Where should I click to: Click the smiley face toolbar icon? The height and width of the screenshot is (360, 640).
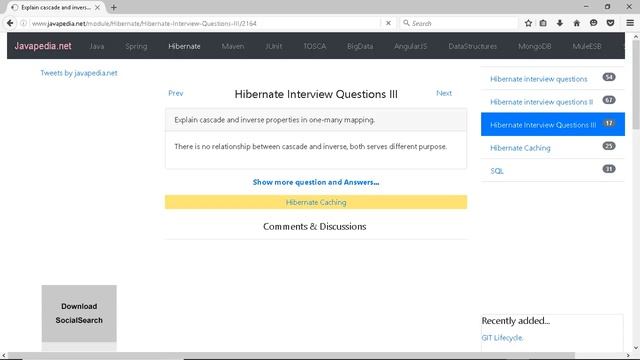[593, 23]
